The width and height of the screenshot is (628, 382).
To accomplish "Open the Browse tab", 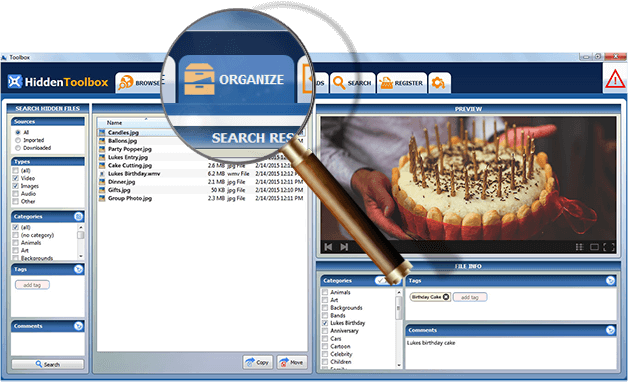I will (139, 82).
